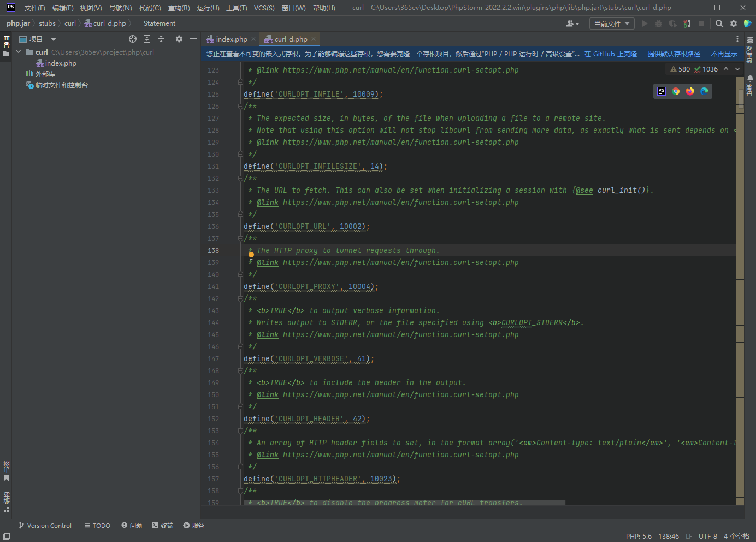Open the VCS(S) menu
The image size is (756, 542).
pos(264,8)
